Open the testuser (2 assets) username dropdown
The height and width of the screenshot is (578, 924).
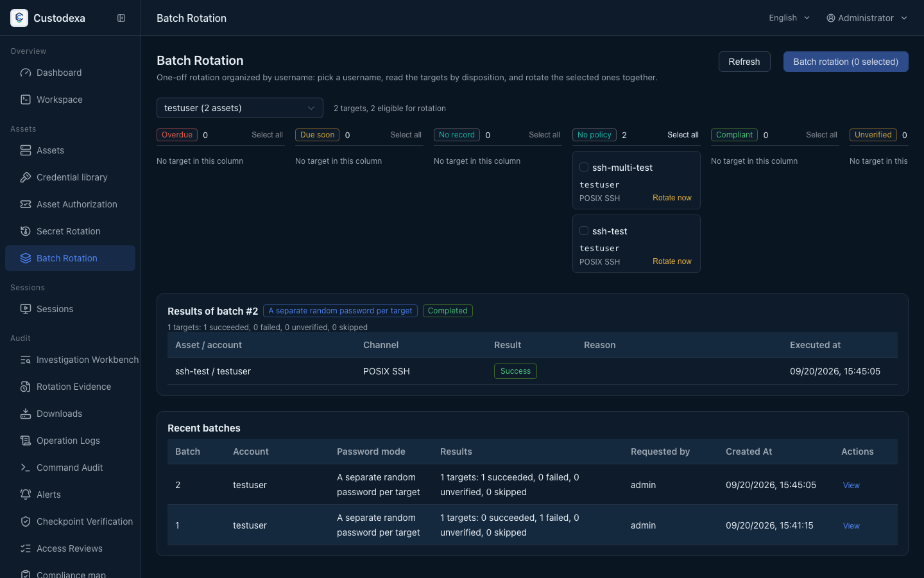(x=240, y=108)
